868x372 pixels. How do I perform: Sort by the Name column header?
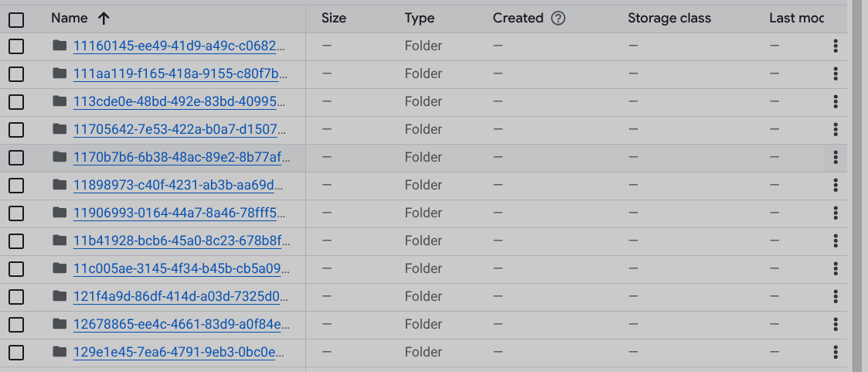click(x=69, y=18)
